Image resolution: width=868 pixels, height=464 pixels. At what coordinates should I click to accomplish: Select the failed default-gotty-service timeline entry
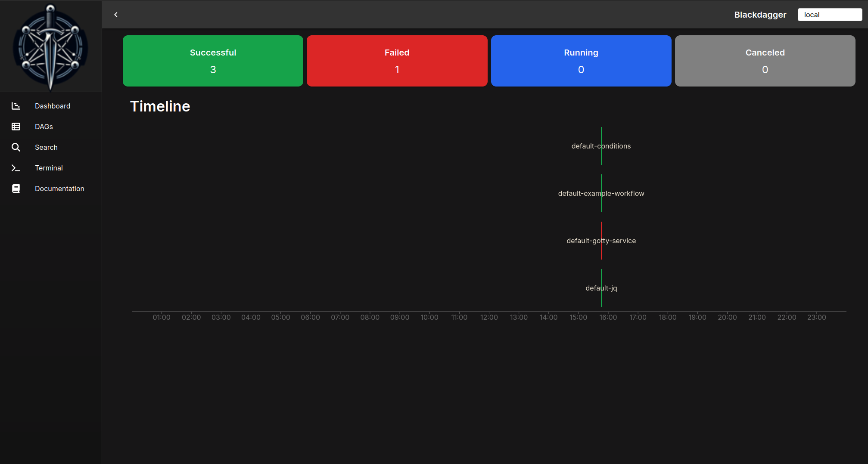(x=601, y=241)
